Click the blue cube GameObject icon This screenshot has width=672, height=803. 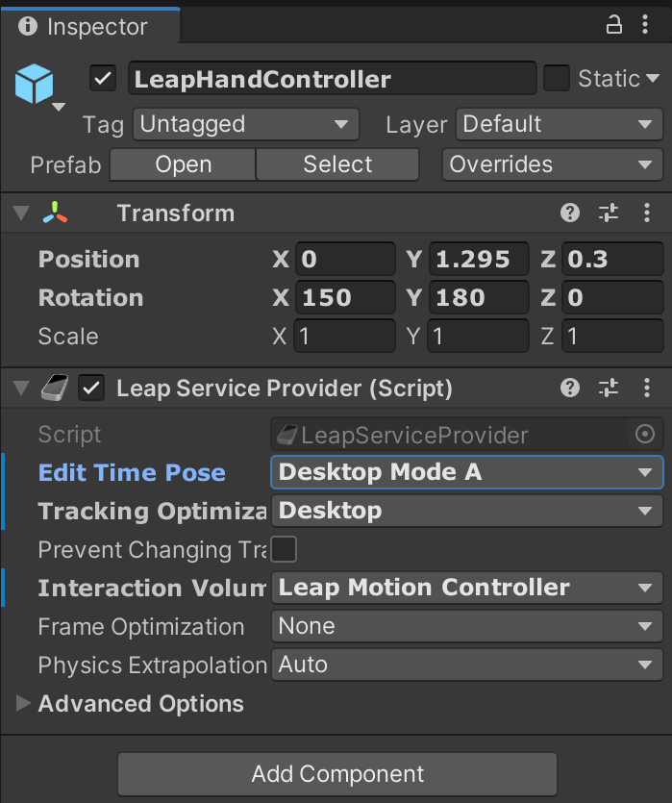click(35, 86)
